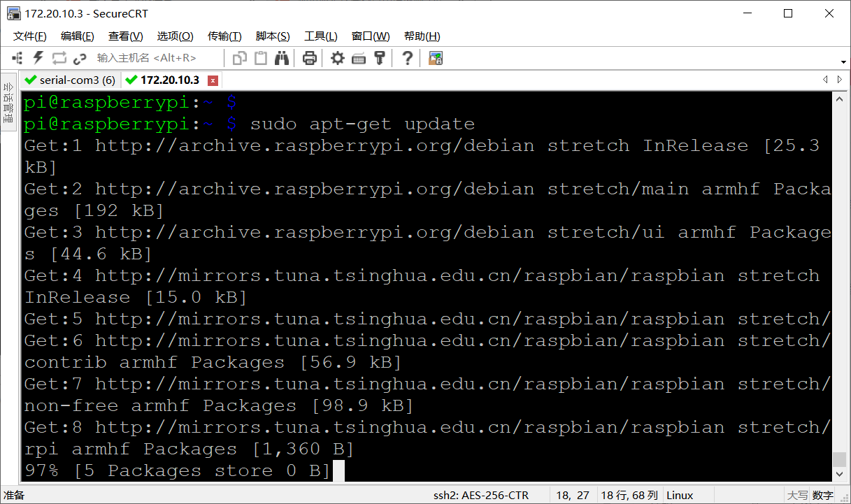Viewport: 851px width, 504px height.
Task: Click the SecureCRT title bar app icon
Action: click(13, 13)
